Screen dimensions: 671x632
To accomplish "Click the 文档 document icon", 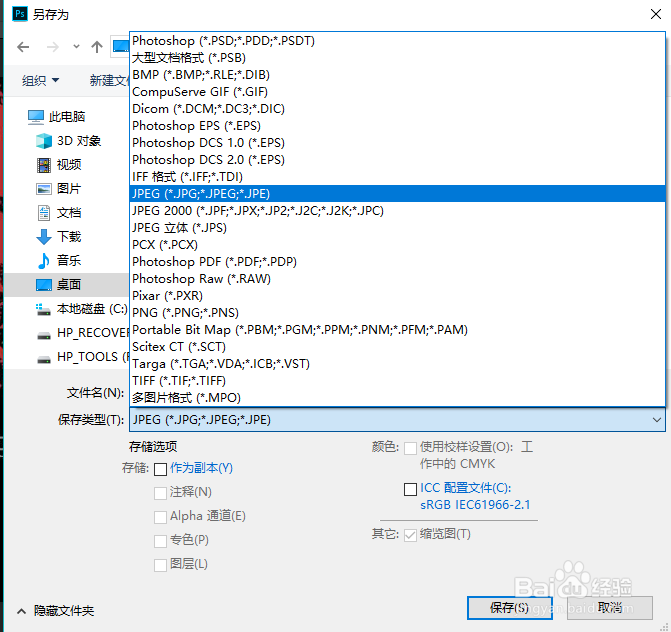I will [x=44, y=213].
